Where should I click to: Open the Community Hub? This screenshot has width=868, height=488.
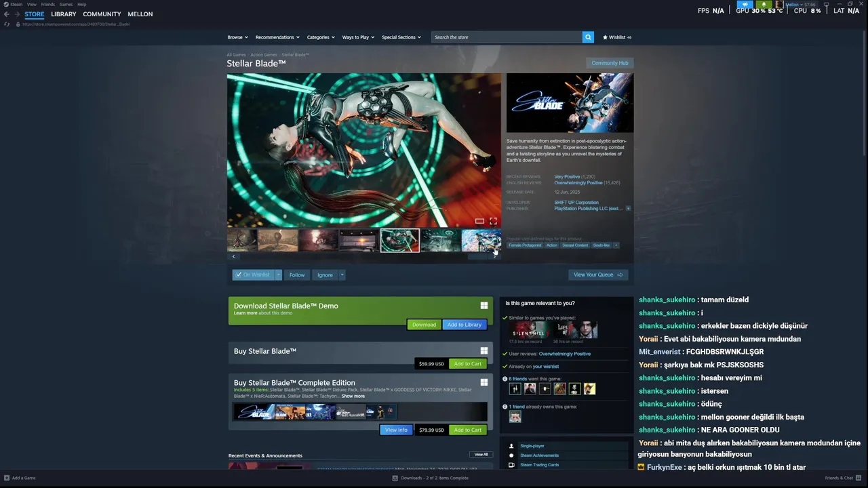tap(610, 63)
